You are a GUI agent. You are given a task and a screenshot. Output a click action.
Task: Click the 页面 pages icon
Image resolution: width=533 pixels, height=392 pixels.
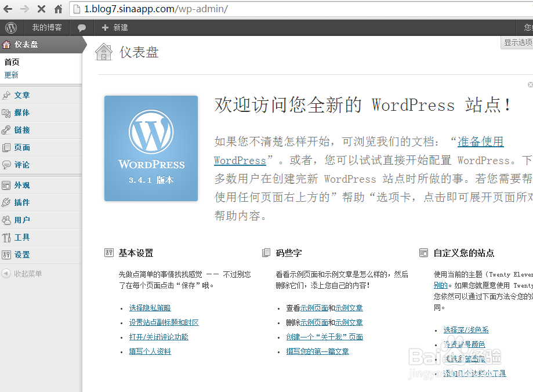click(6, 147)
